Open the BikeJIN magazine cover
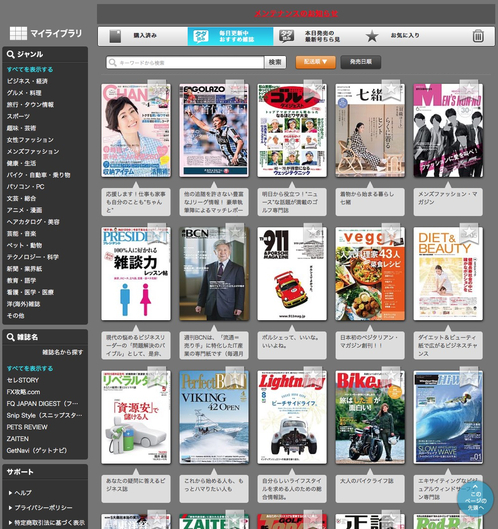Screen dimensions: 498x529 click(370, 417)
